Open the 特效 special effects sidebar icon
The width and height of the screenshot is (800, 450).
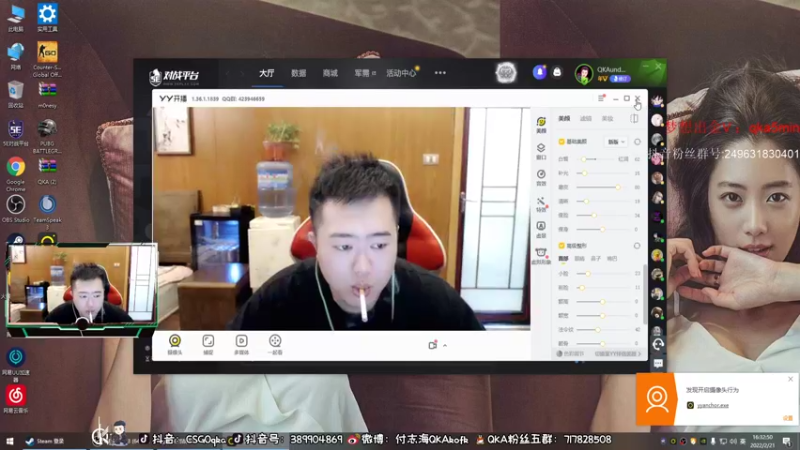click(x=541, y=204)
